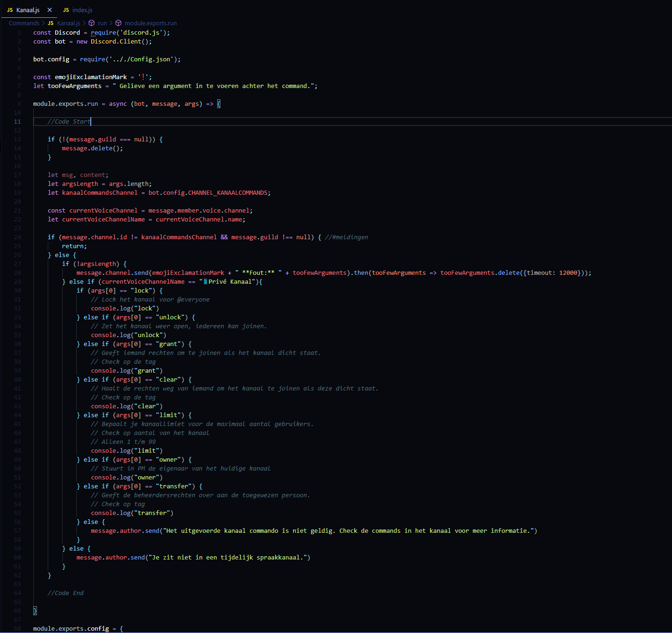Click the '../../Config.json' path string
This screenshot has height=633, width=672.
pos(143,59)
